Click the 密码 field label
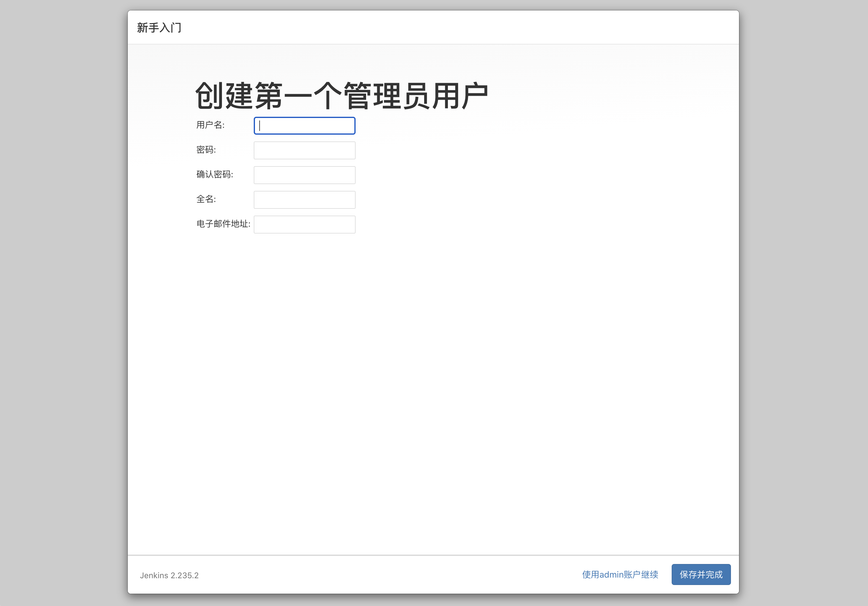The width and height of the screenshot is (868, 606). (x=206, y=150)
